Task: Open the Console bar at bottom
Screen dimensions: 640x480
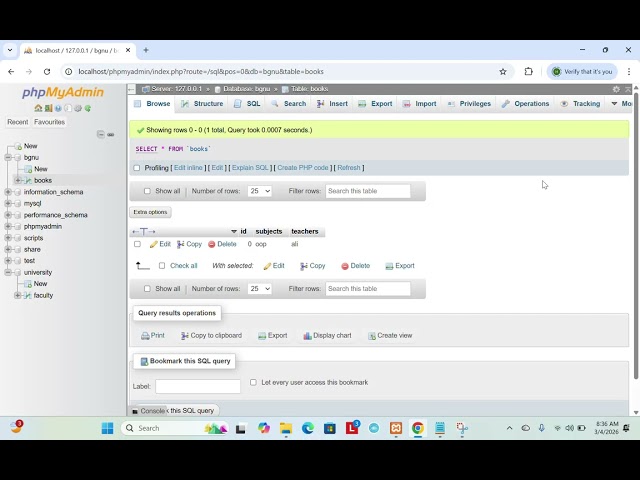Action: tap(149, 411)
